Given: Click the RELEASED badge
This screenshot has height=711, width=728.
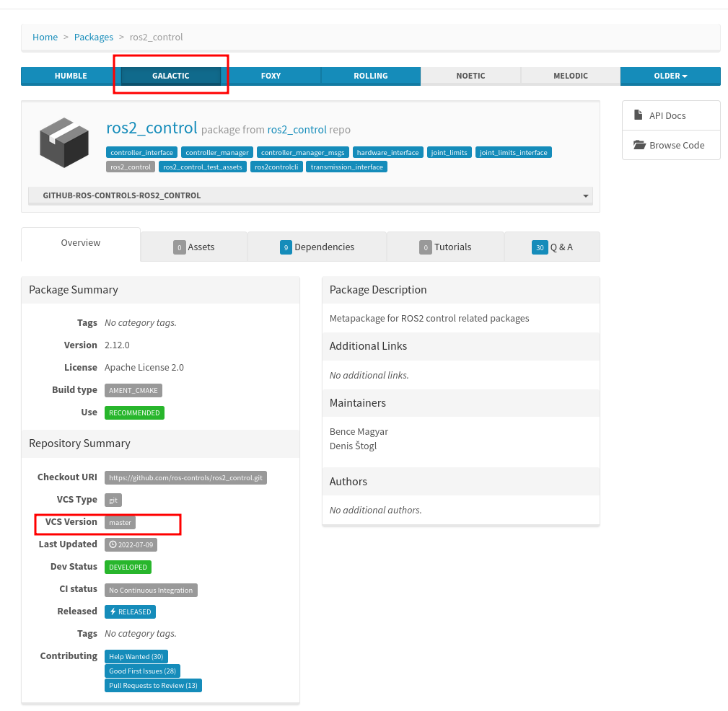Looking at the screenshot, I should pyautogui.click(x=130, y=611).
